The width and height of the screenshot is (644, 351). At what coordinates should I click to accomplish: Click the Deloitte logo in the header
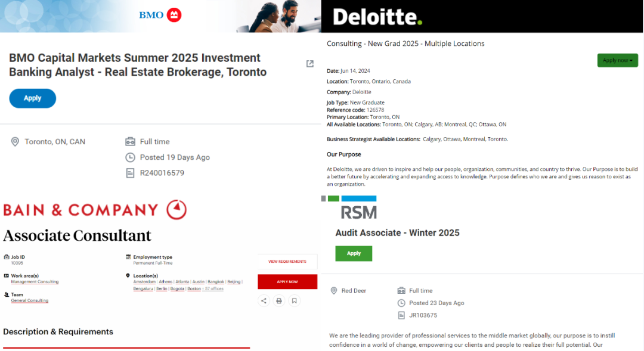pyautogui.click(x=377, y=17)
